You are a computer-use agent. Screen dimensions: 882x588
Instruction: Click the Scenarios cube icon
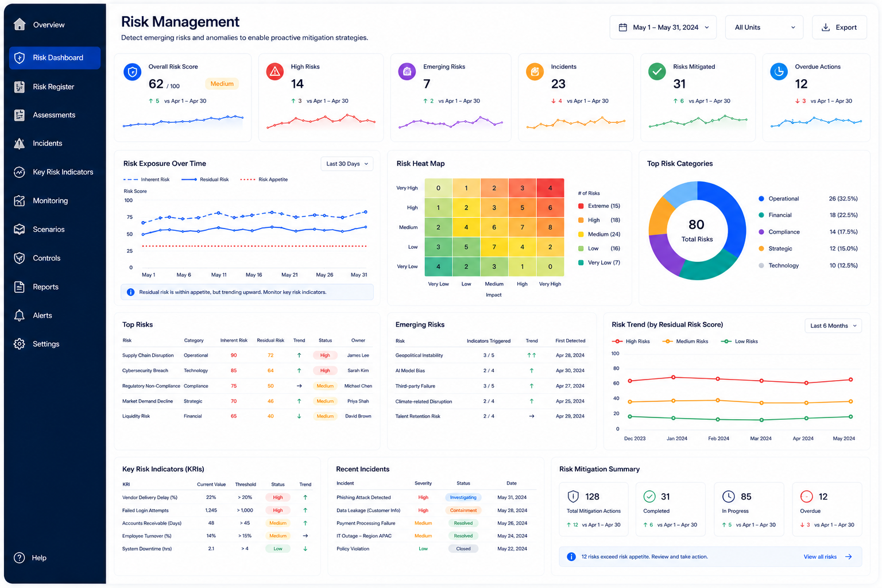[20, 229]
